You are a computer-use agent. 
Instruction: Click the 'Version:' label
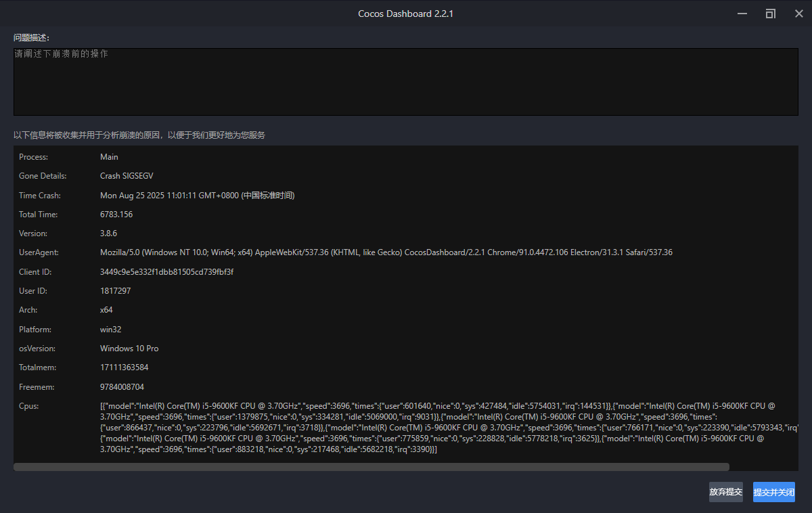tap(33, 233)
